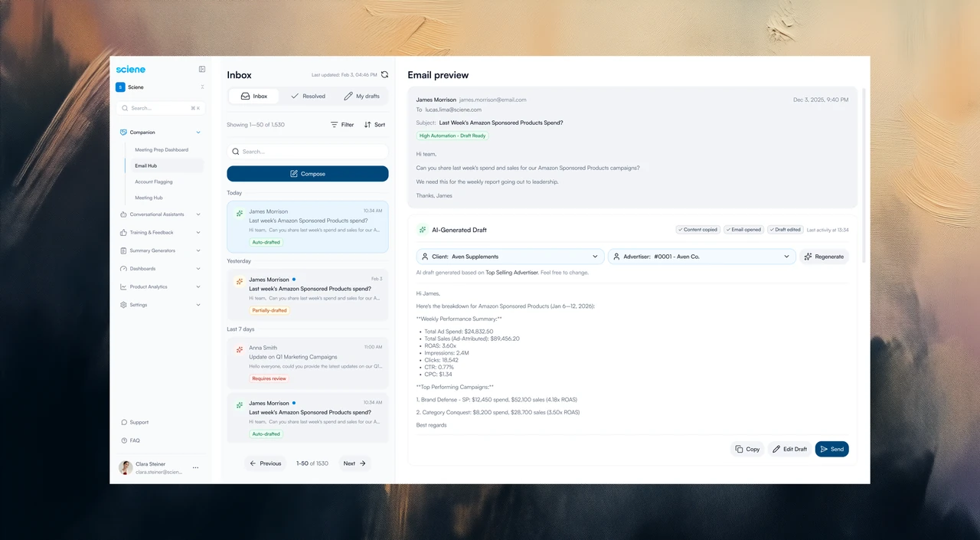Open the Client Aven Supplements dropdown
This screenshot has height=540, width=980.
click(511, 257)
